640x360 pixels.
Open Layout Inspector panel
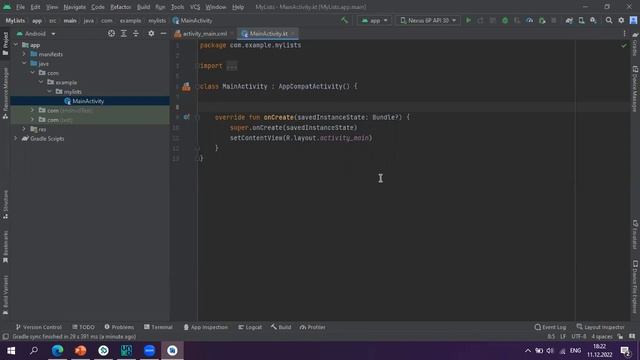pyautogui.click(x=600, y=327)
